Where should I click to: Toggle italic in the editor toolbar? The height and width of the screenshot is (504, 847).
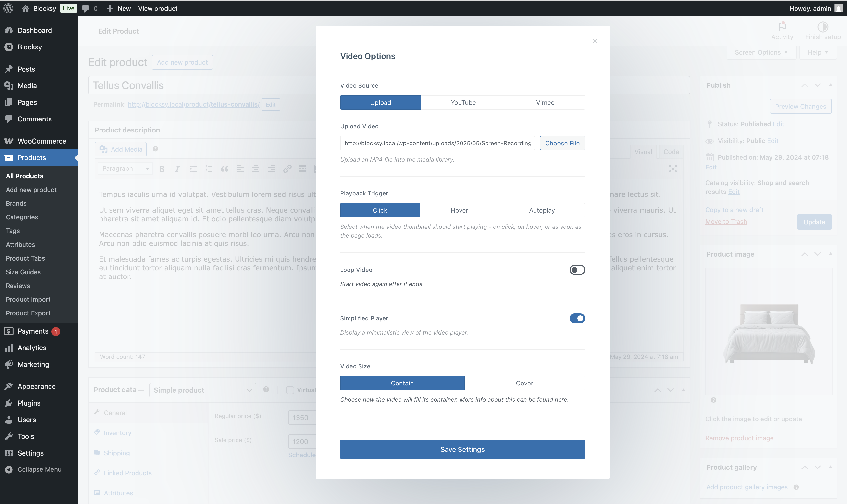[x=177, y=169]
